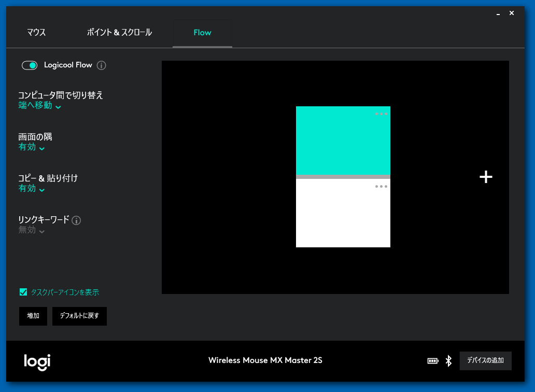Select the teal computer screen tile

[x=343, y=141]
